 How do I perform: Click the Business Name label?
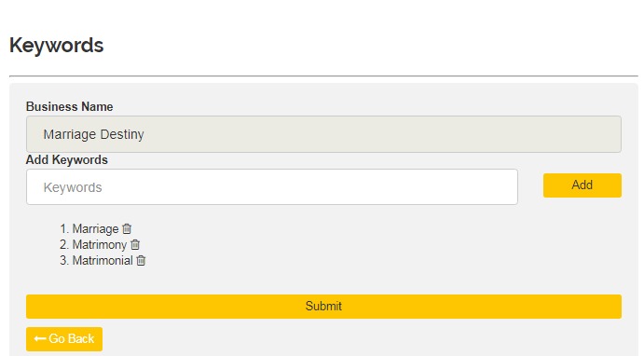pyautogui.click(x=69, y=106)
